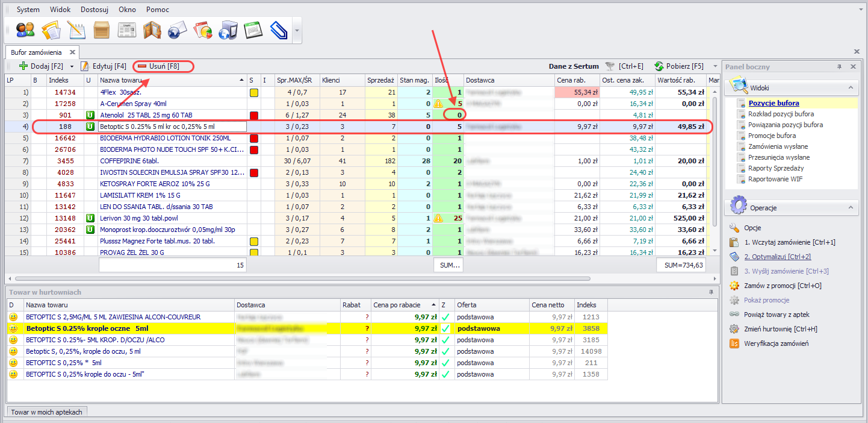Open the green calendar toolbar icon
Screen dimensions: 868x423
[253, 30]
